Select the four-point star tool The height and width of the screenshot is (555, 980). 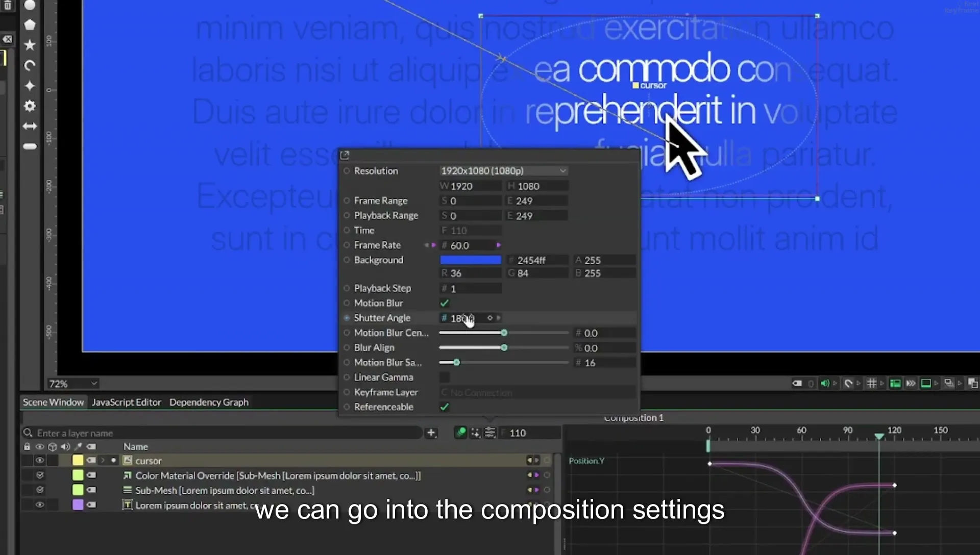pyautogui.click(x=30, y=86)
